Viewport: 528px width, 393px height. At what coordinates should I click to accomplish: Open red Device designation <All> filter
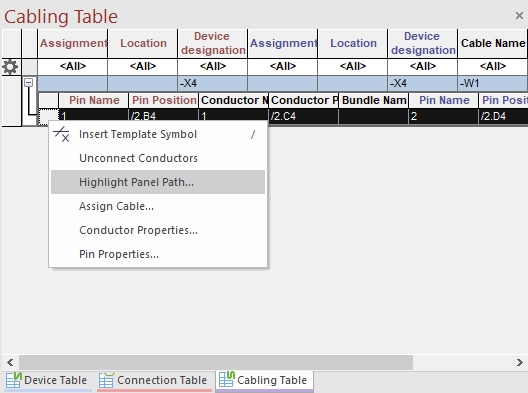[213, 66]
